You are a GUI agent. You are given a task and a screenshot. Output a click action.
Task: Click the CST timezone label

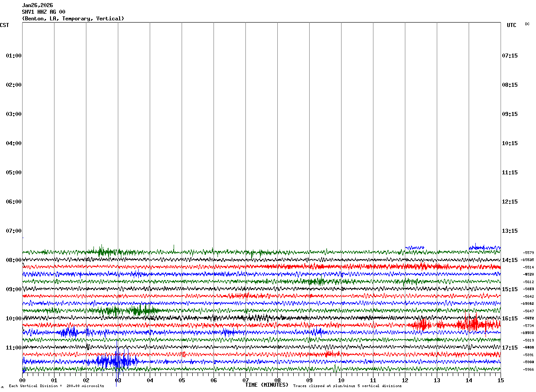coord(4,25)
